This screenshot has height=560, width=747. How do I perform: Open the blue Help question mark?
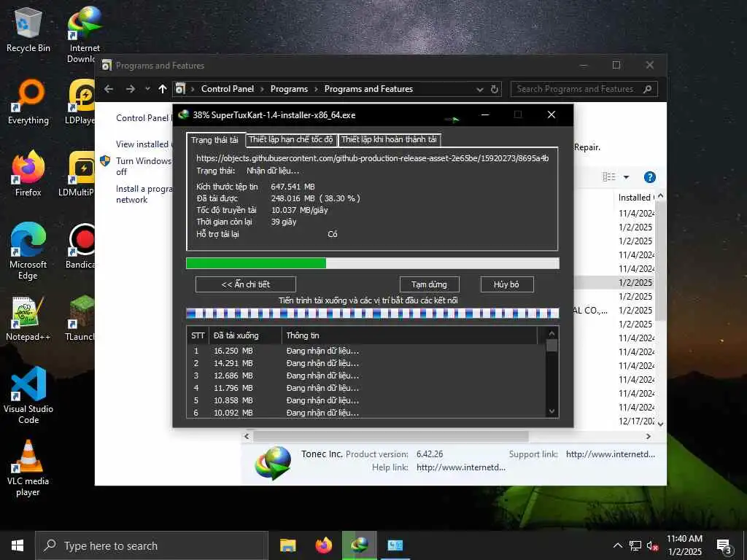click(650, 177)
